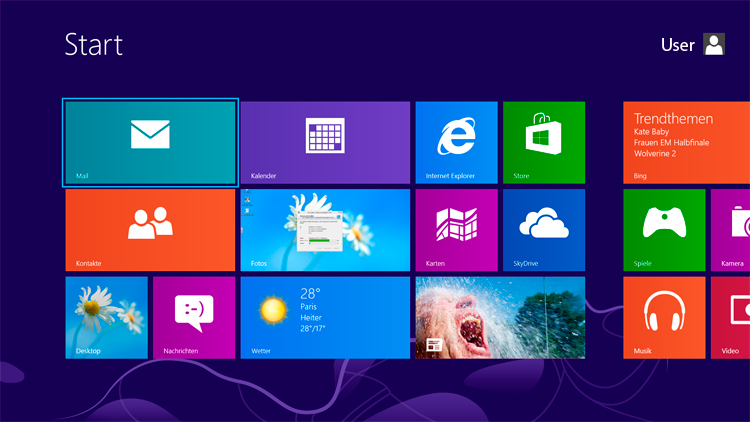The width and height of the screenshot is (750, 422).
Task: Open the news tile with splashing photo
Action: click(x=500, y=317)
